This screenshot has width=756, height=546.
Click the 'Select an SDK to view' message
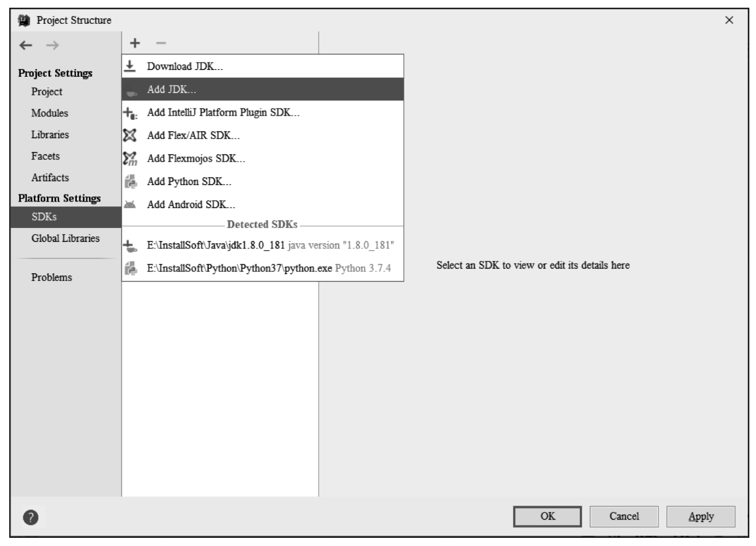coord(533,265)
